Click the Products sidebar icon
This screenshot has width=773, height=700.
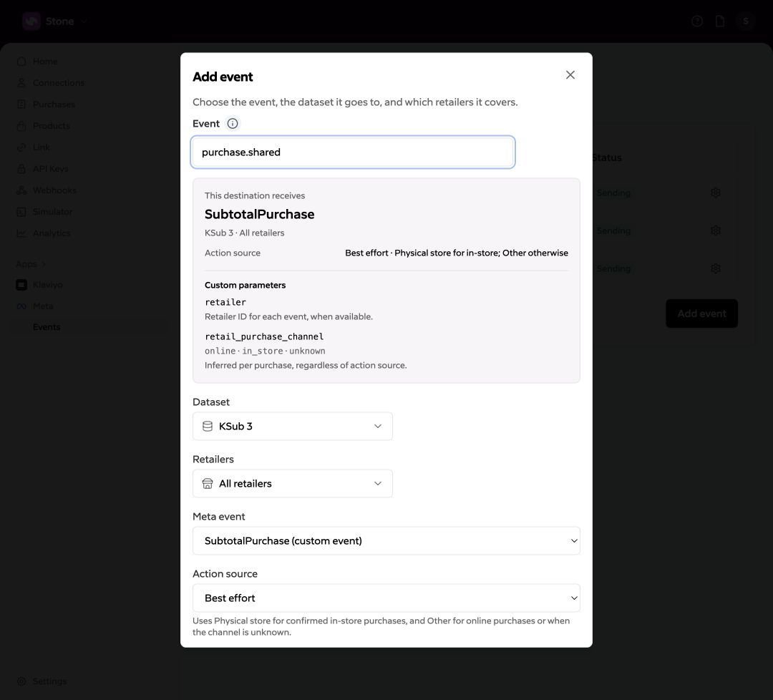click(21, 126)
